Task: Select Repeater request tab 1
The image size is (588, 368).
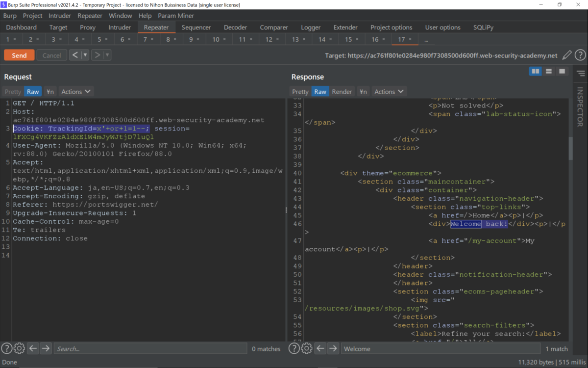Action: click(x=8, y=39)
